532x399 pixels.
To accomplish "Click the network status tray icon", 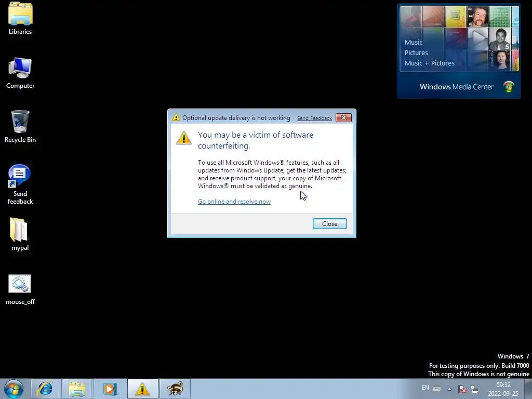I will [475, 389].
